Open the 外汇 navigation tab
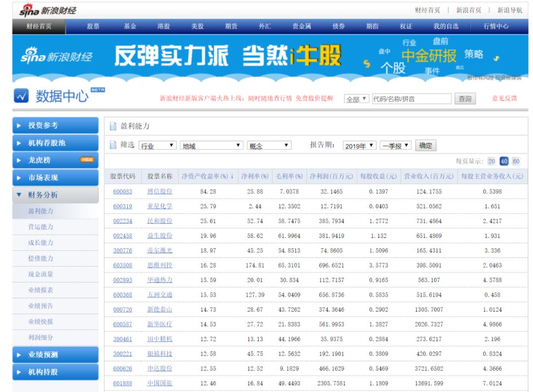This screenshot has height=392, width=533. tap(265, 26)
